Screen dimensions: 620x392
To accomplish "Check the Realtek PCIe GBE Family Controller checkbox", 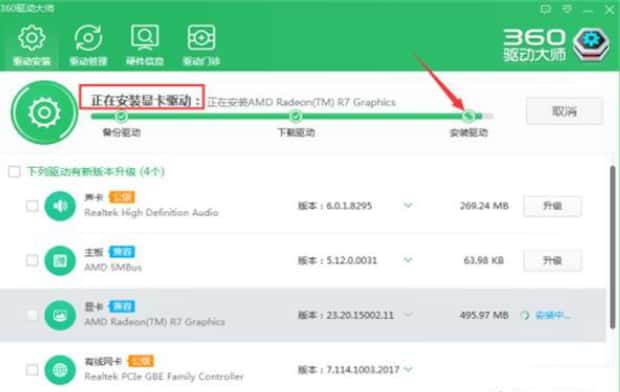I will (32, 370).
